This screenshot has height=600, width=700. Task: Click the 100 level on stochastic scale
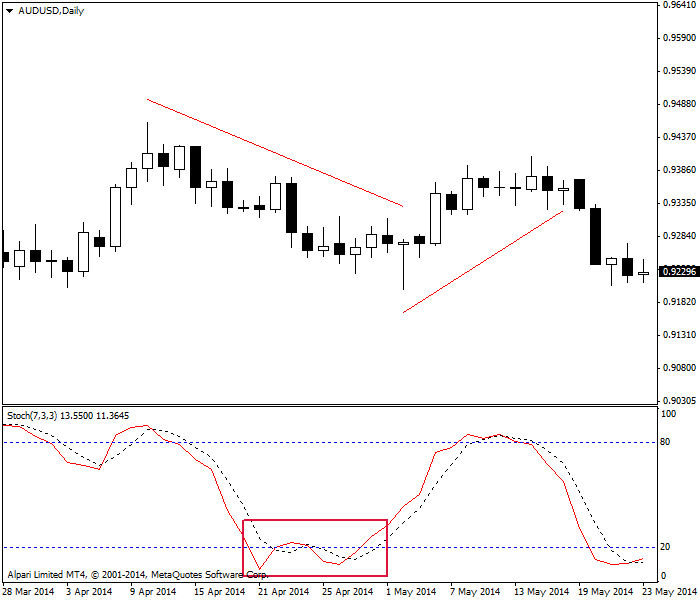click(x=669, y=413)
